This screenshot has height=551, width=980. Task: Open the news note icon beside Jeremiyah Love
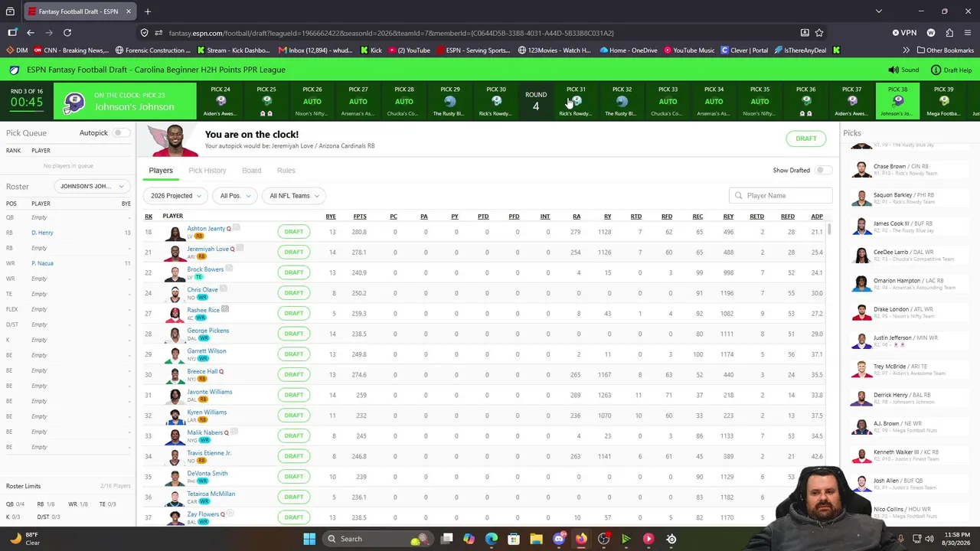240,248
